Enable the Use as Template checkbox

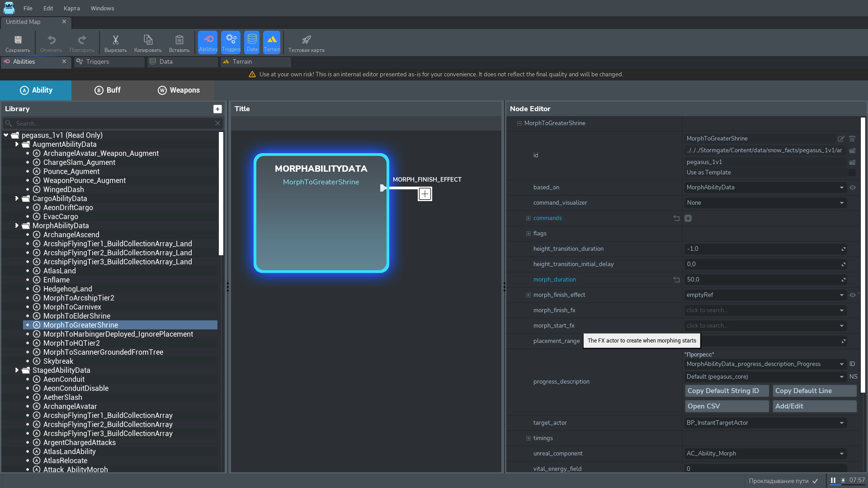852,173
